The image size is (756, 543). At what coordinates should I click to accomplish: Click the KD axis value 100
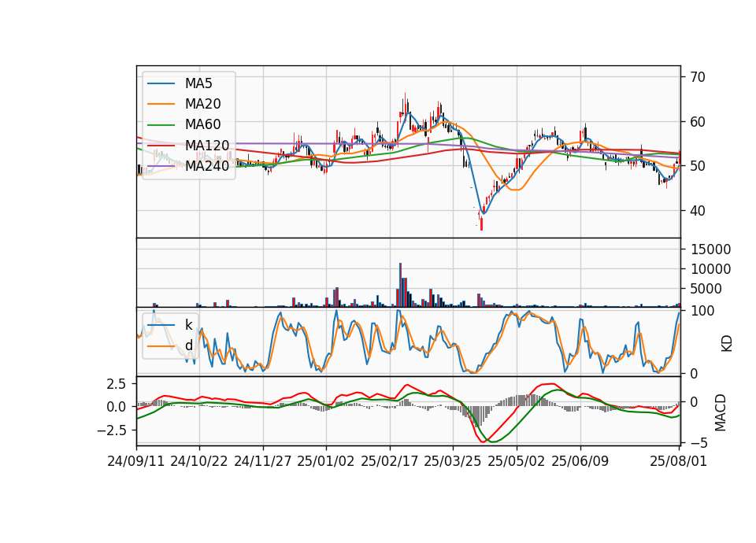pos(702,311)
